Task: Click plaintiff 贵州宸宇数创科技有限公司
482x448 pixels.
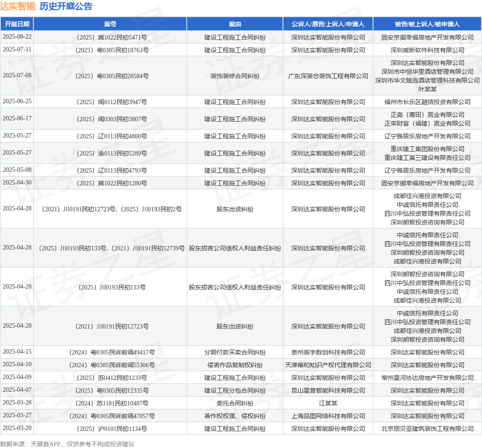Action: tap(328, 352)
